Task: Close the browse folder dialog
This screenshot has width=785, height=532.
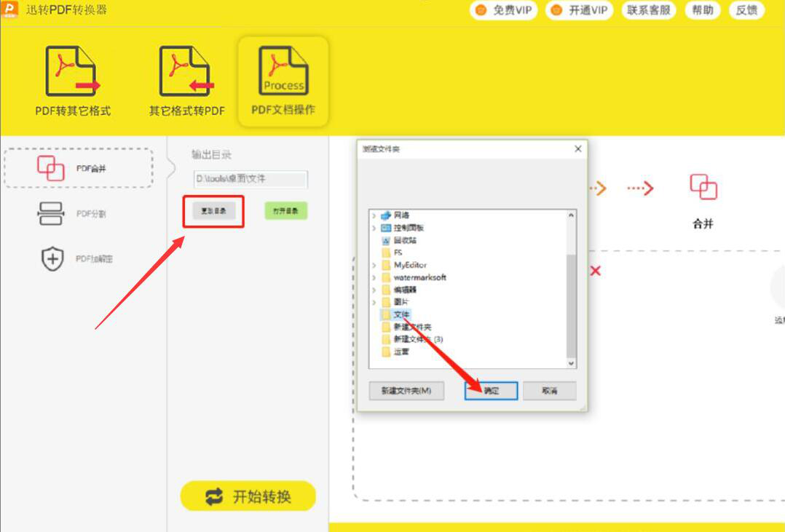Action: click(x=577, y=148)
